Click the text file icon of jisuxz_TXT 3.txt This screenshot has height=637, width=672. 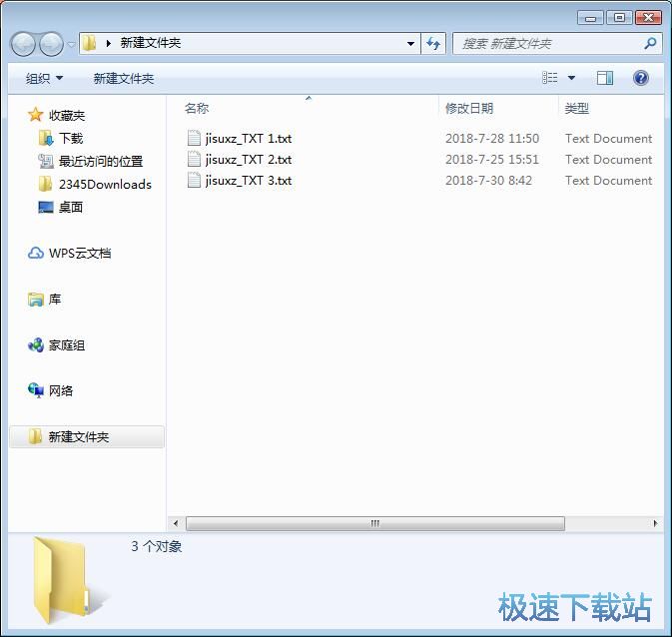[x=194, y=180]
